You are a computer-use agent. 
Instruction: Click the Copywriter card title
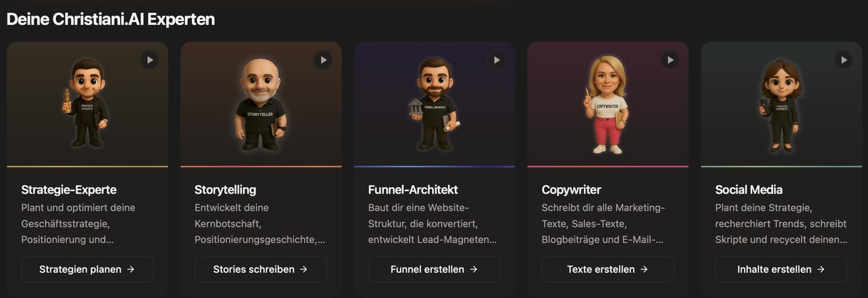[571, 190]
